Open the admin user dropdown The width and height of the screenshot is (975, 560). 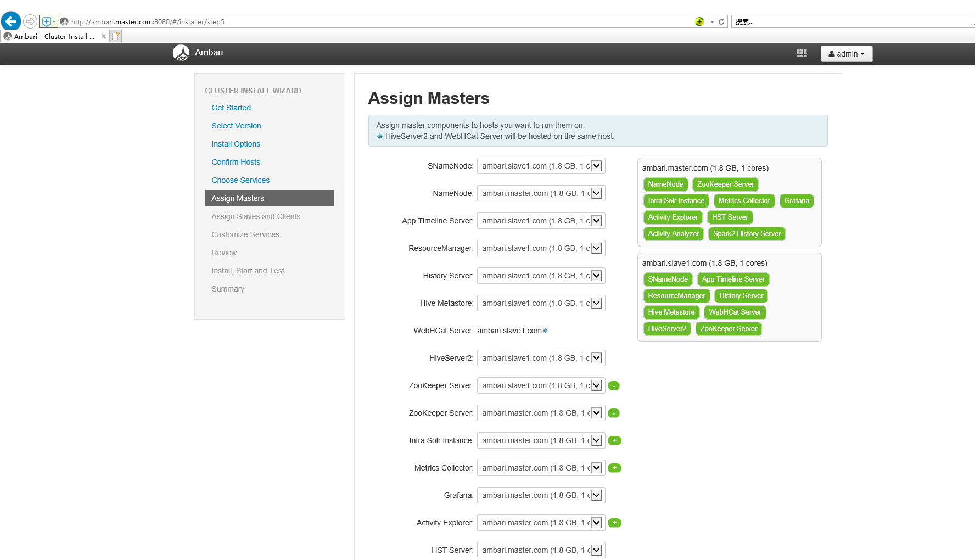coord(847,54)
